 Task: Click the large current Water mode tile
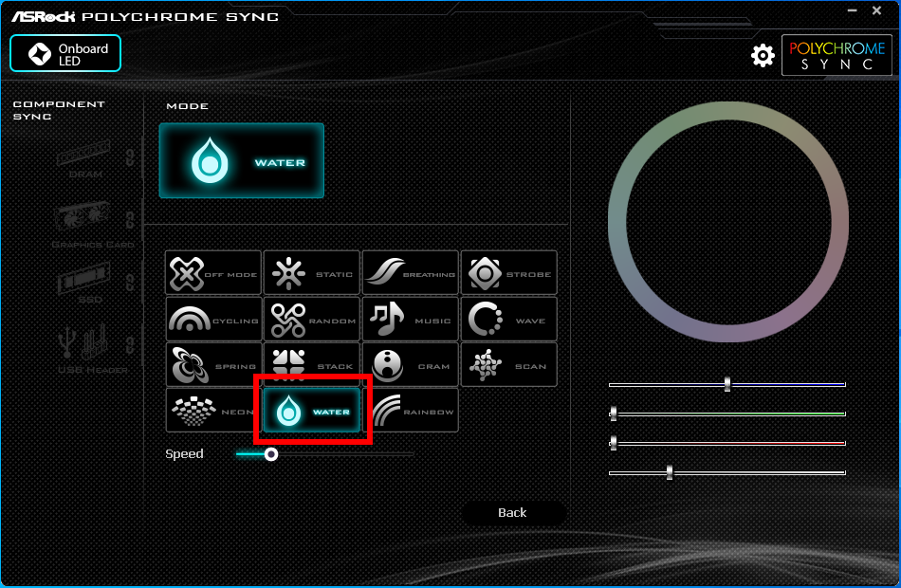241,160
